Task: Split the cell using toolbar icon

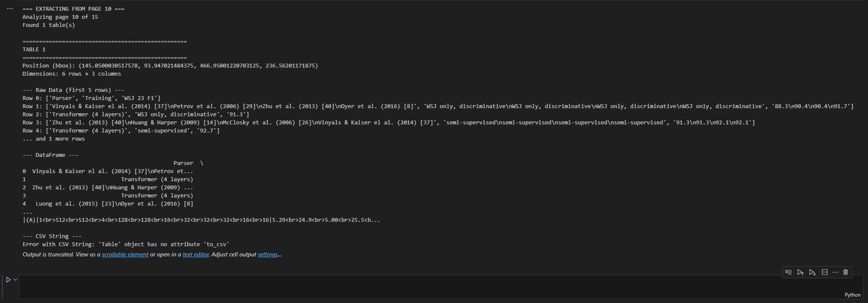Action: pos(824,272)
